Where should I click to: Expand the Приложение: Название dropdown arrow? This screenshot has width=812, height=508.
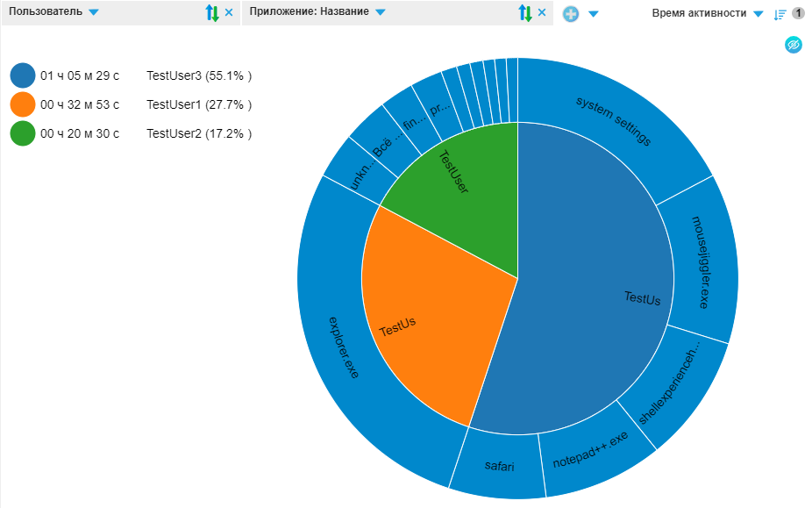click(380, 12)
